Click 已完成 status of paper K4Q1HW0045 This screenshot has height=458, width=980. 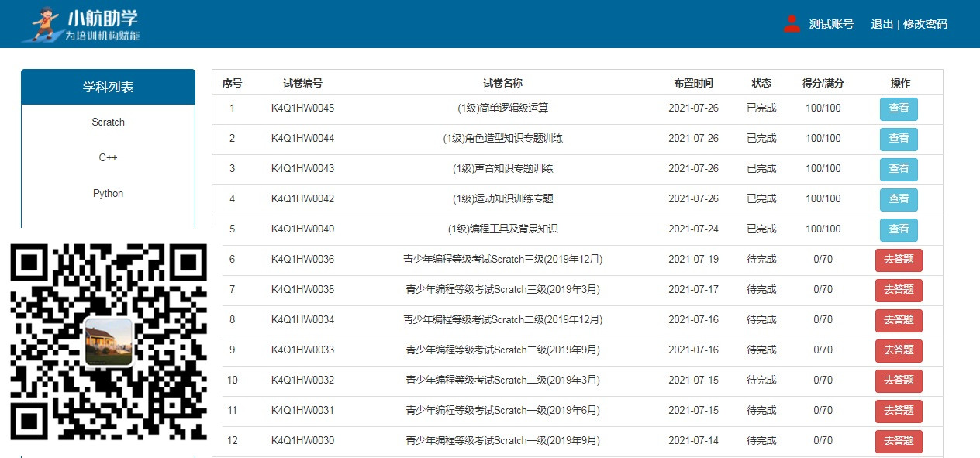click(761, 108)
